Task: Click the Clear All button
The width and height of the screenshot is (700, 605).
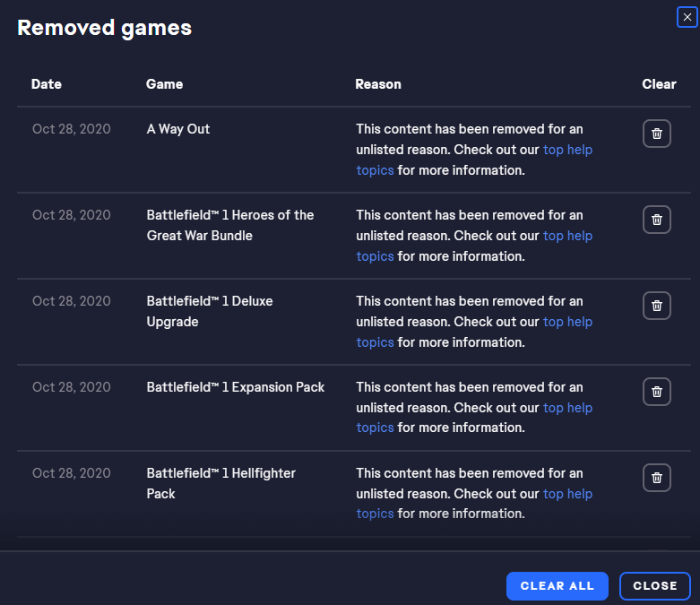Action: point(557,586)
